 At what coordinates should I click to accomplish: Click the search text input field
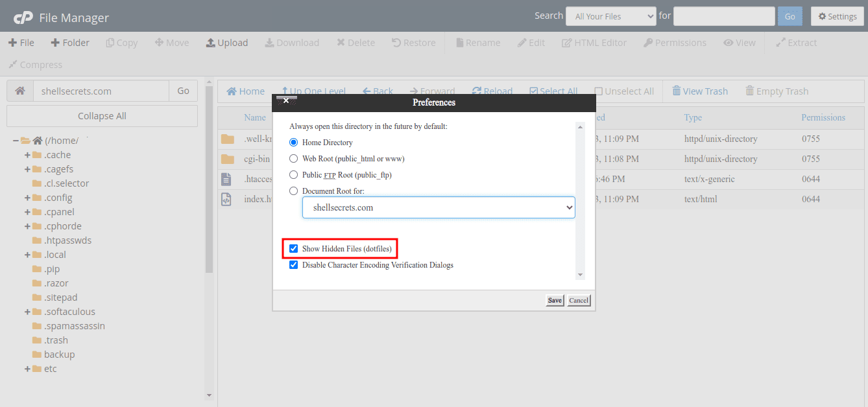(x=724, y=16)
